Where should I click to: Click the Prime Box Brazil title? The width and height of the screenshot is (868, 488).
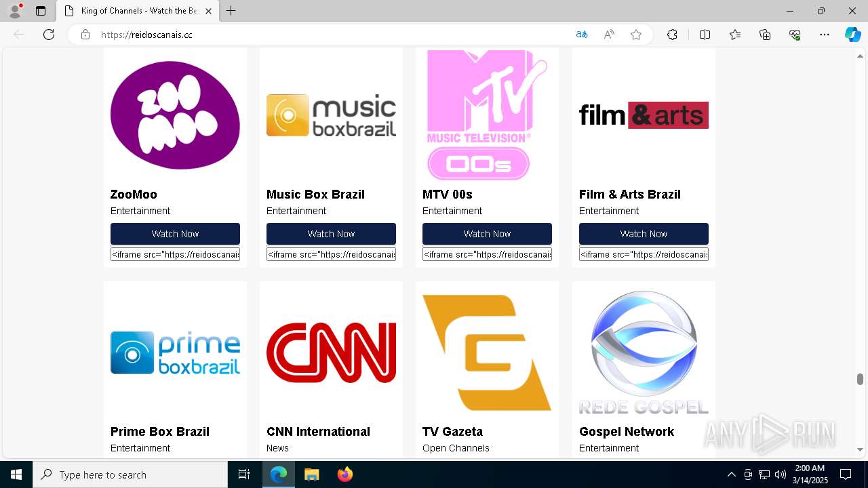click(x=160, y=432)
